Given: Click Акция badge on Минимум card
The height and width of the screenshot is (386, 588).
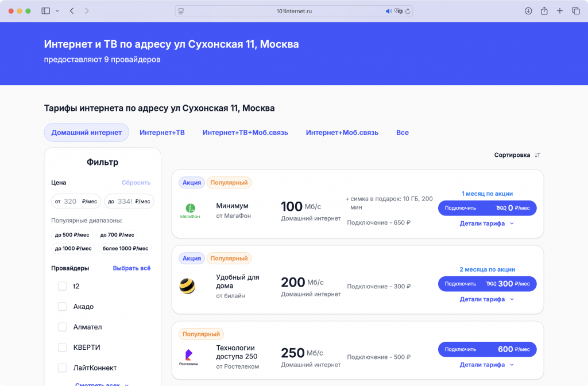Looking at the screenshot, I should (x=192, y=183).
